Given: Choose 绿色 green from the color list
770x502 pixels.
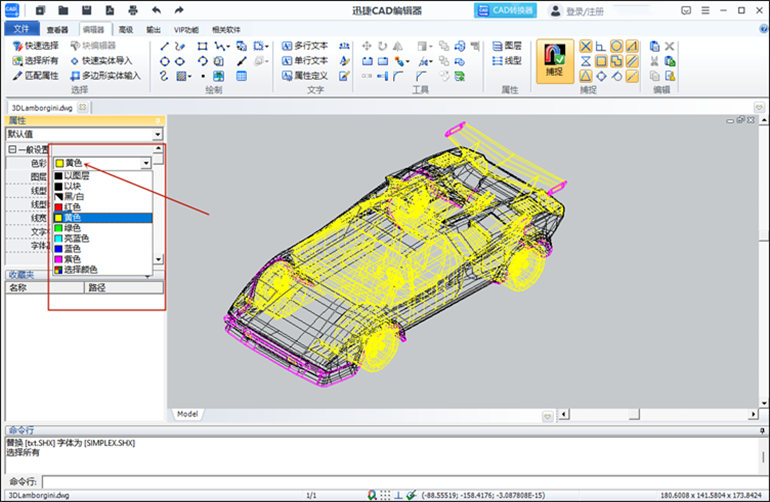Looking at the screenshot, I should click(x=103, y=228).
